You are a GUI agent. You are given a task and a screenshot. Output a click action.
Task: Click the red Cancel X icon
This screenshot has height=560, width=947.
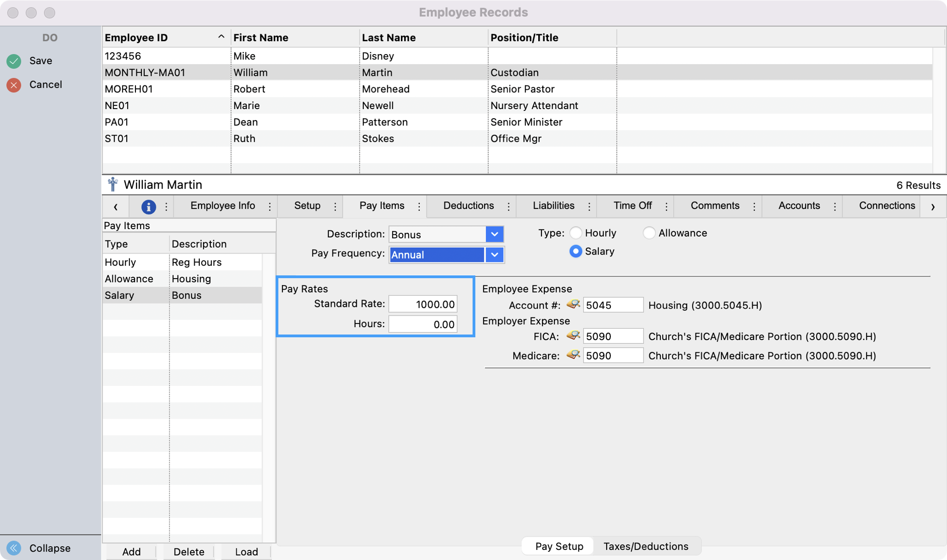click(14, 85)
